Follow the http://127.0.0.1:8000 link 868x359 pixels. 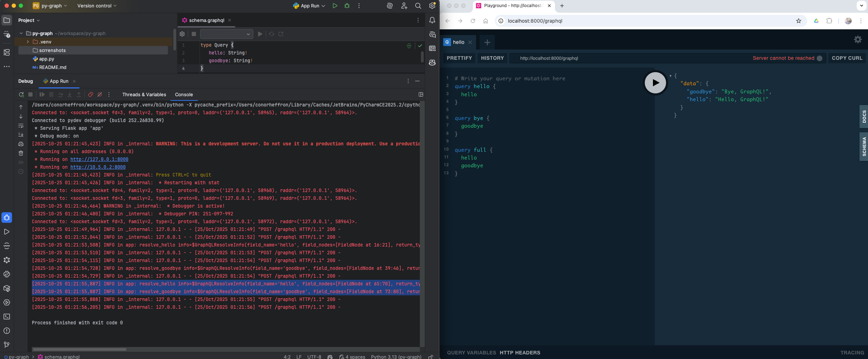99,159
